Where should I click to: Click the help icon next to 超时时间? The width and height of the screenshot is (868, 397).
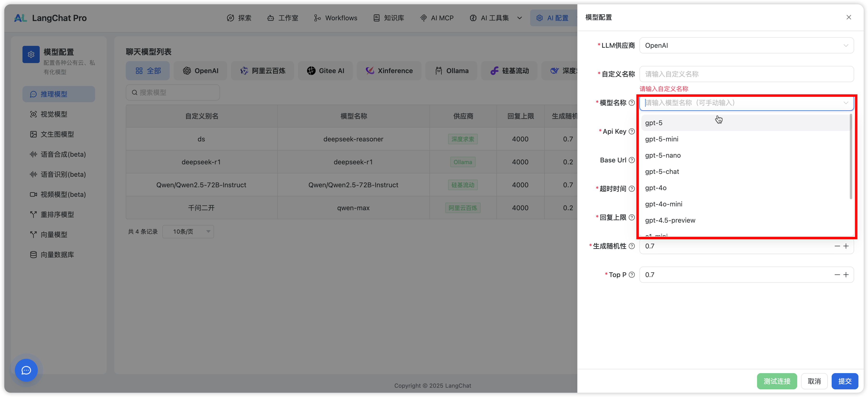pos(632,188)
